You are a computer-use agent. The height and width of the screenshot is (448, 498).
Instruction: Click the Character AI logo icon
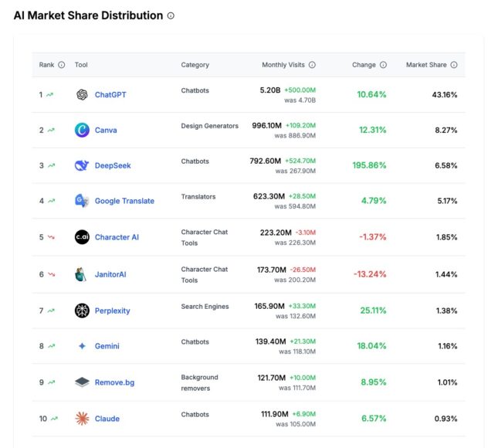click(x=82, y=237)
